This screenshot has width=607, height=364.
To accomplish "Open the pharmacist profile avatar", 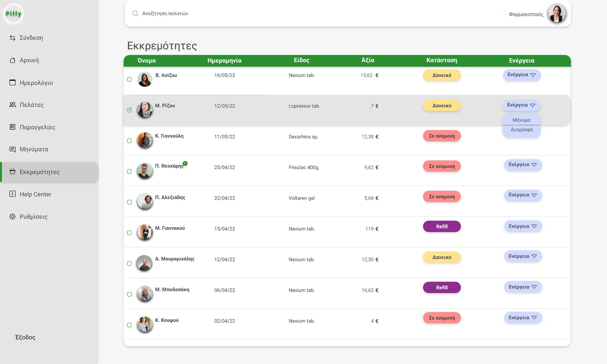I will [x=557, y=14].
